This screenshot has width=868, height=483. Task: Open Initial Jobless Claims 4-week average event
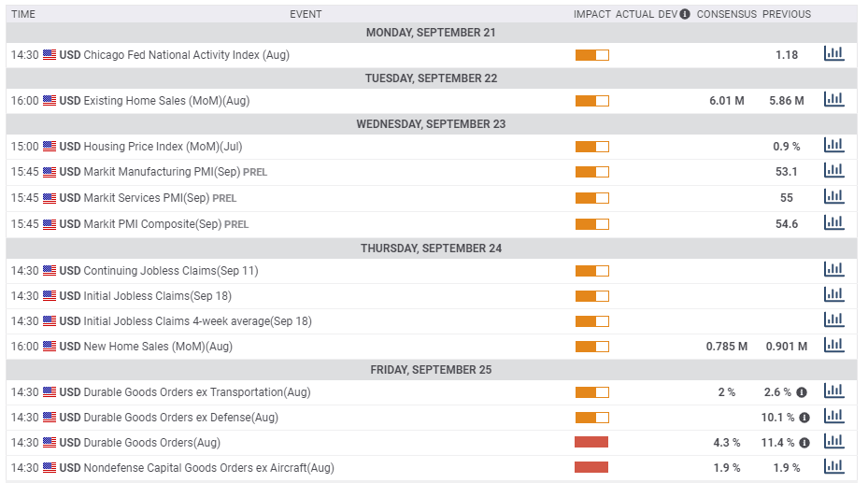(x=197, y=321)
